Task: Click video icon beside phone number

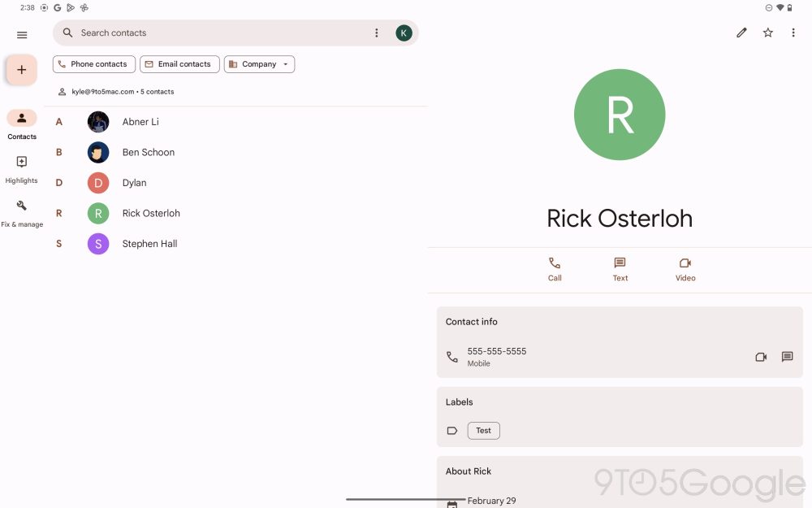Action: (x=761, y=357)
